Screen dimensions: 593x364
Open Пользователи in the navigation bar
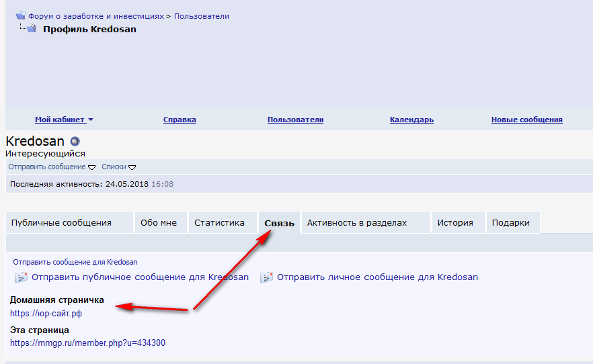[295, 120]
